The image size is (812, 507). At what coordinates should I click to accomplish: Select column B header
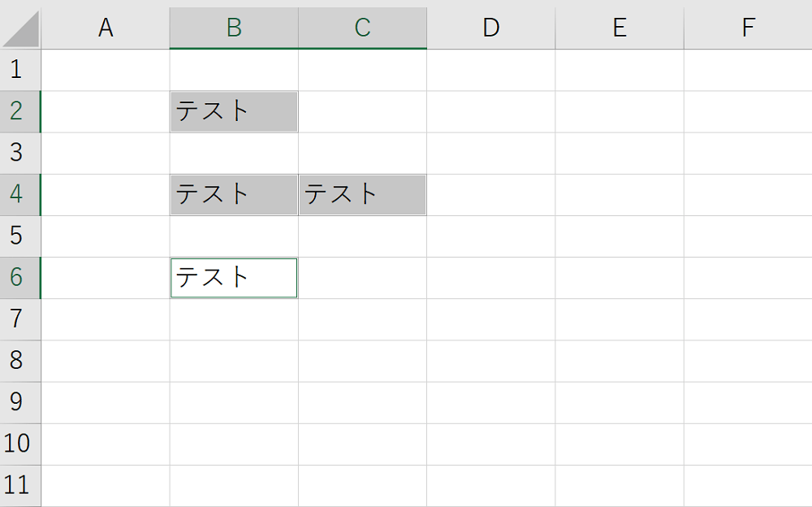pos(234,28)
